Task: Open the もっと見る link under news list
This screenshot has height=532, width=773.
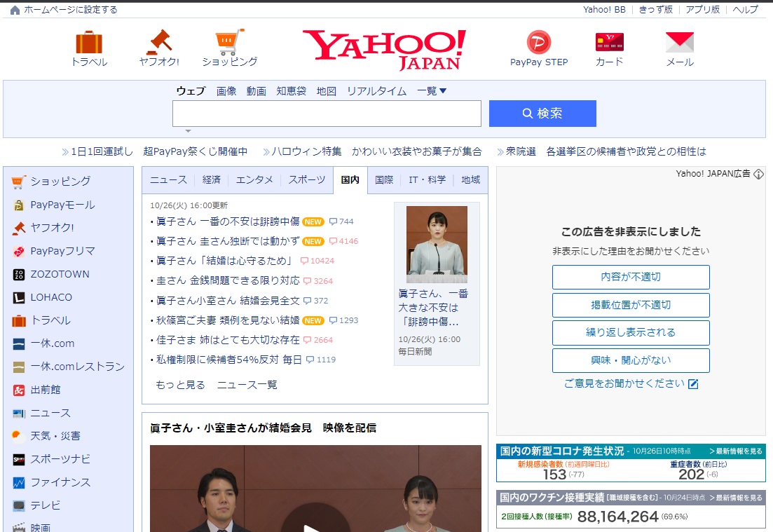Action: tap(180, 385)
